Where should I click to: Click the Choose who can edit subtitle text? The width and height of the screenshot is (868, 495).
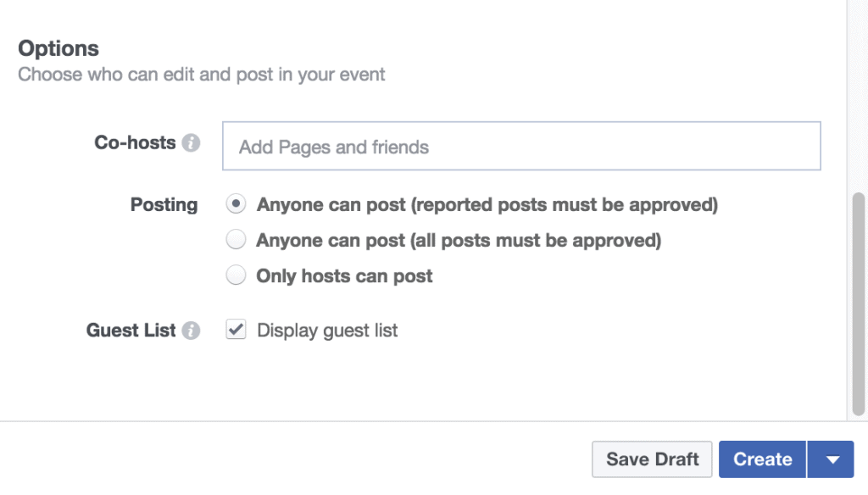click(201, 75)
